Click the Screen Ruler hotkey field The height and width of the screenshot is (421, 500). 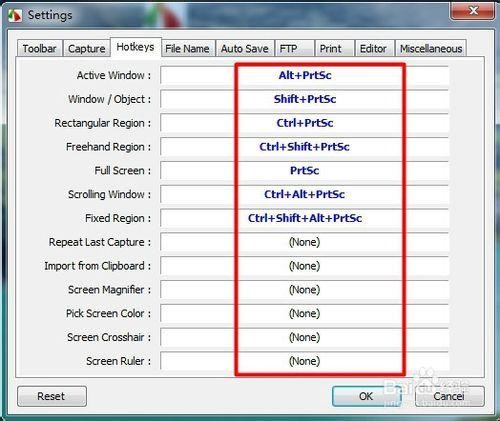304,361
